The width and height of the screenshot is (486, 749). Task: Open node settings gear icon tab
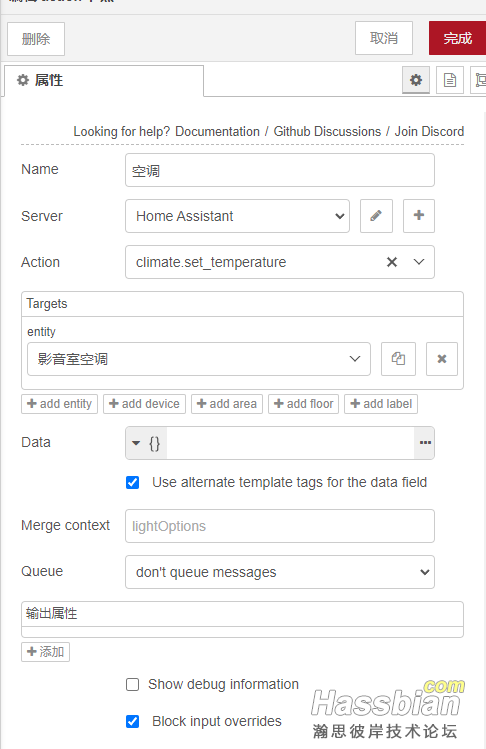point(416,80)
